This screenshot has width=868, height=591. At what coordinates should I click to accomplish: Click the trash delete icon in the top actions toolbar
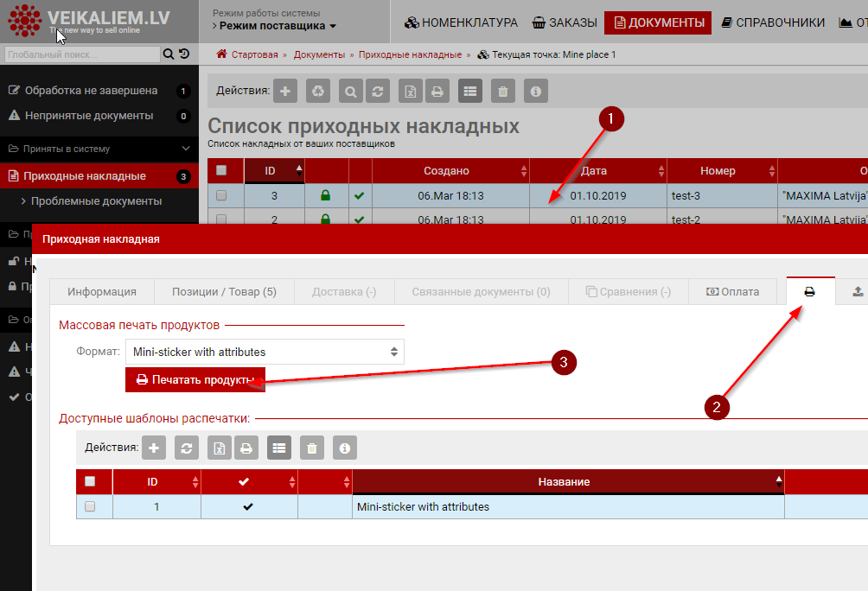pyautogui.click(x=503, y=91)
